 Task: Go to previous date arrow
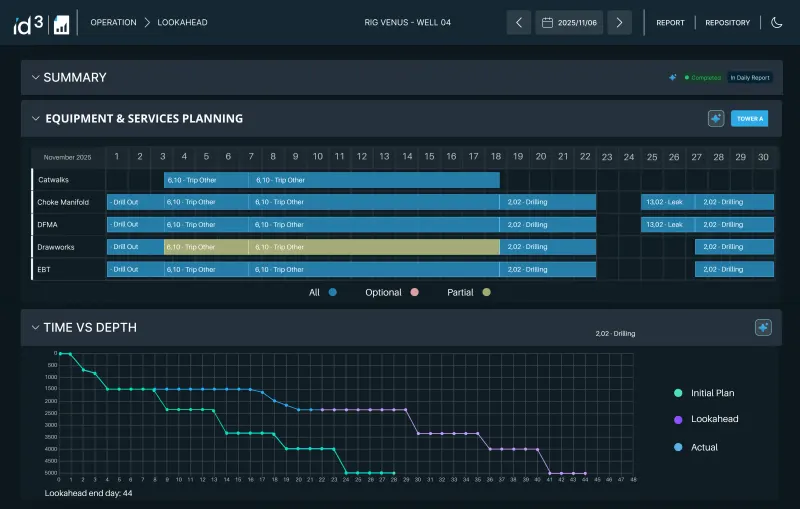(x=519, y=22)
